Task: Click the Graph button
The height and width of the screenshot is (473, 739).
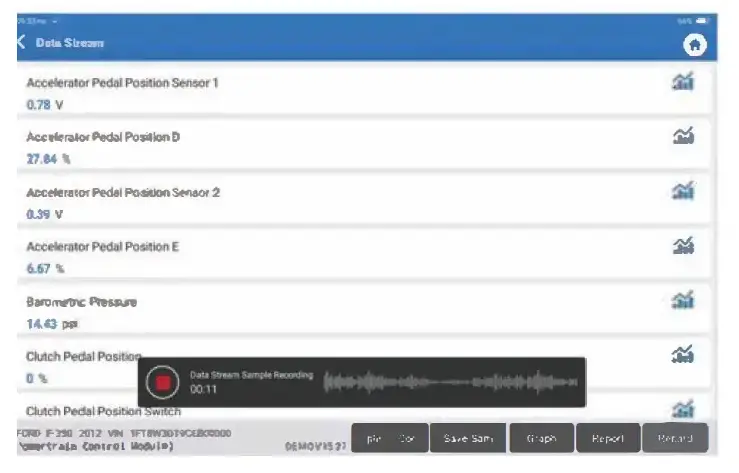Action: click(542, 438)
